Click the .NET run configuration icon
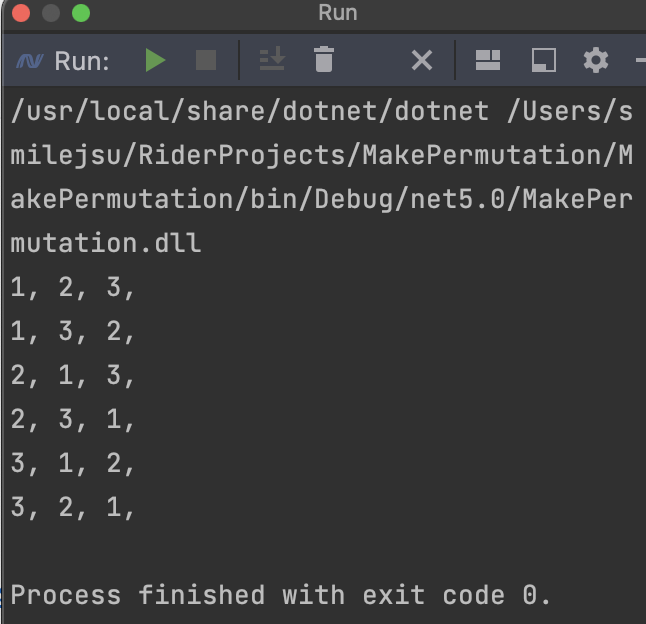 point(30,61)
